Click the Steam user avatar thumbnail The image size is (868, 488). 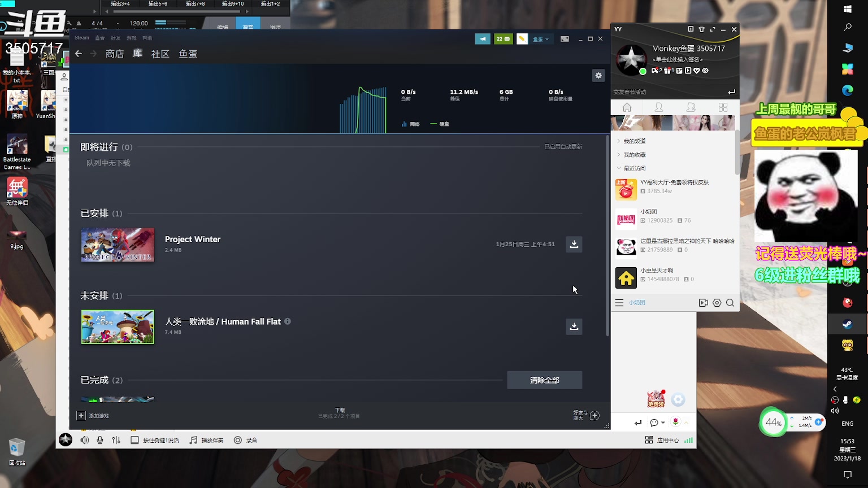click(522, 39)
